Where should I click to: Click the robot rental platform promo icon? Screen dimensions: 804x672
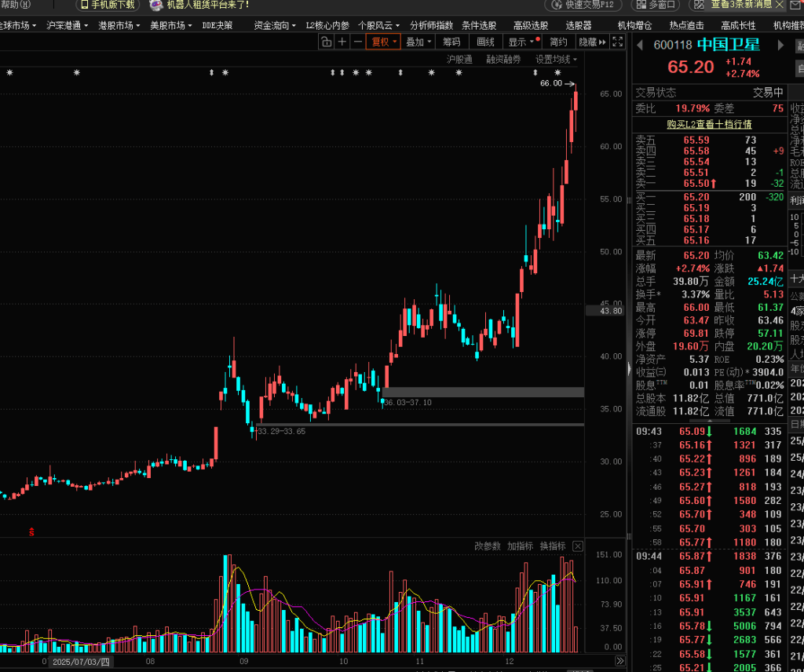(157, 5)
